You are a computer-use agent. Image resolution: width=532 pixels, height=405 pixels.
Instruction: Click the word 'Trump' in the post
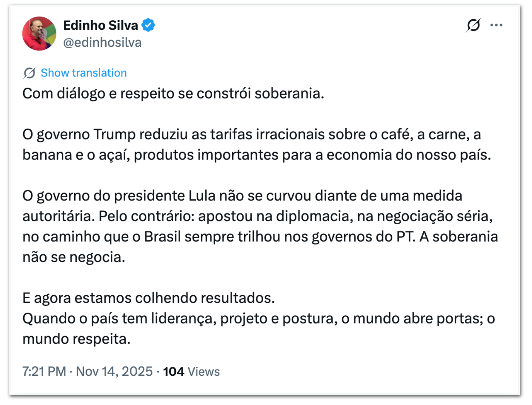(114, 134)
